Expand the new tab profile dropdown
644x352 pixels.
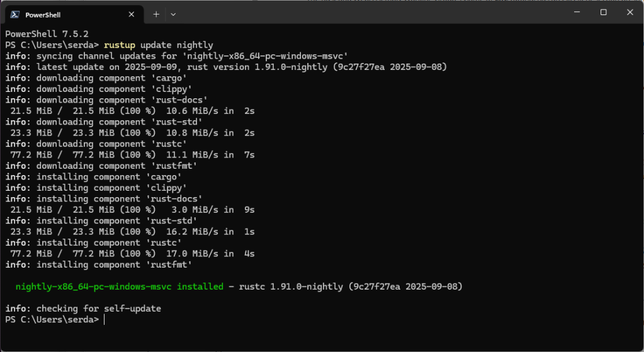[173, 14]
